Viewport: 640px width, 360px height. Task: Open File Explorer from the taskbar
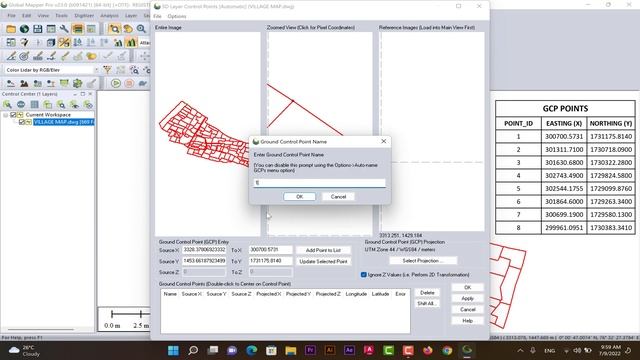[x=291, y=350]
